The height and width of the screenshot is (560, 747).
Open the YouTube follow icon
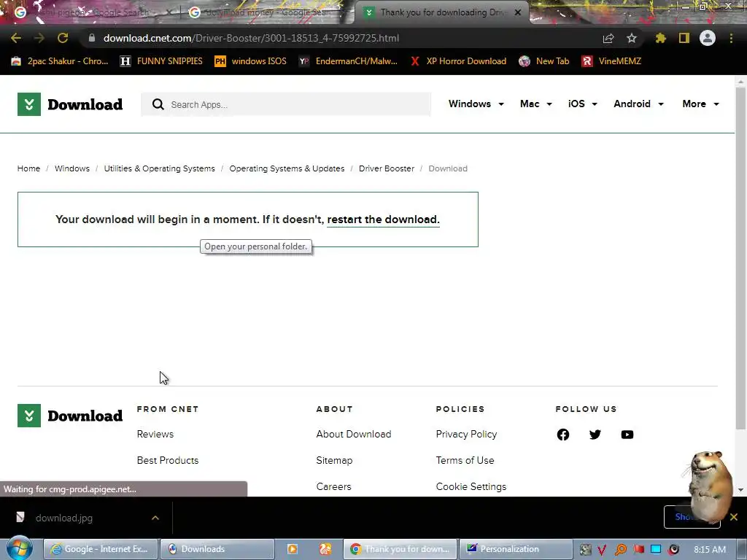click(x=627, y=435)
